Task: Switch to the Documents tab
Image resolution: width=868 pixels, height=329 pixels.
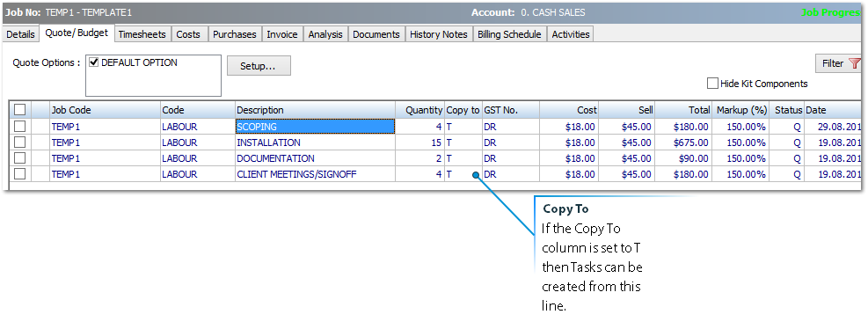Action: pos(376,34)
